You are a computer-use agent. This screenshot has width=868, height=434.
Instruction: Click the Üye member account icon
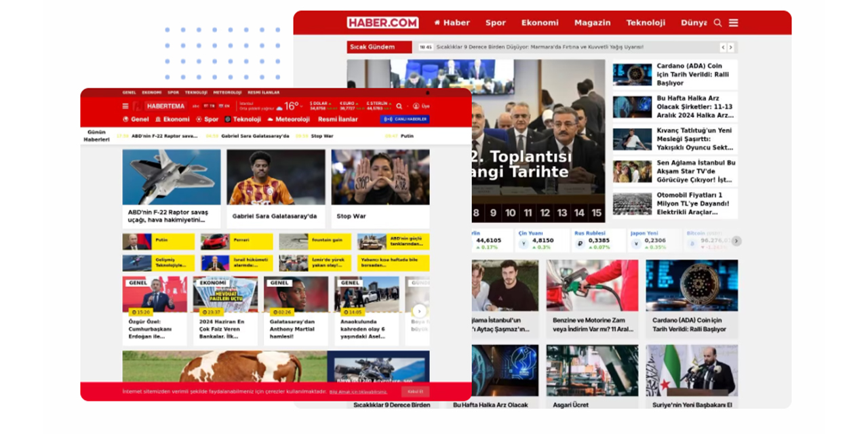pos(416,106)
